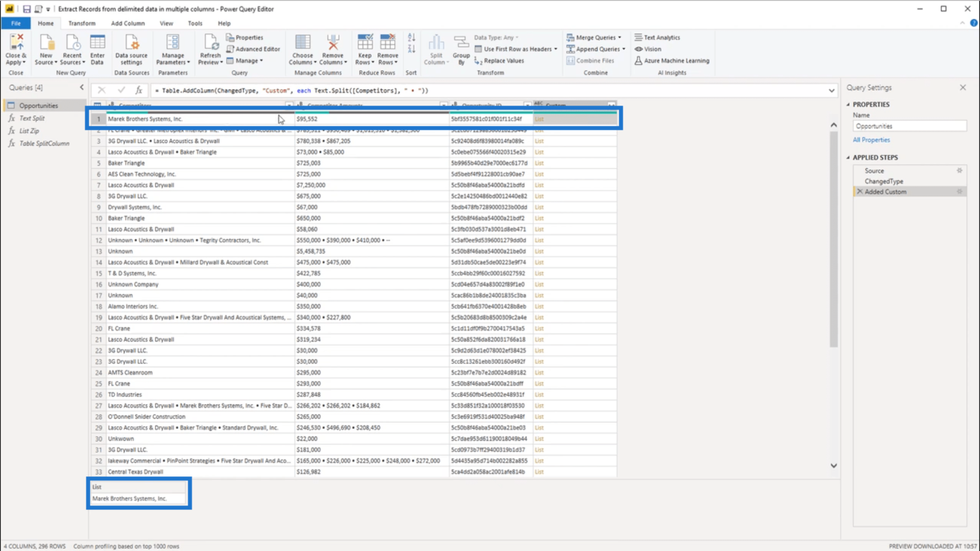Open the Help tab
Screen dimensions: 980x551
(224, 23)
